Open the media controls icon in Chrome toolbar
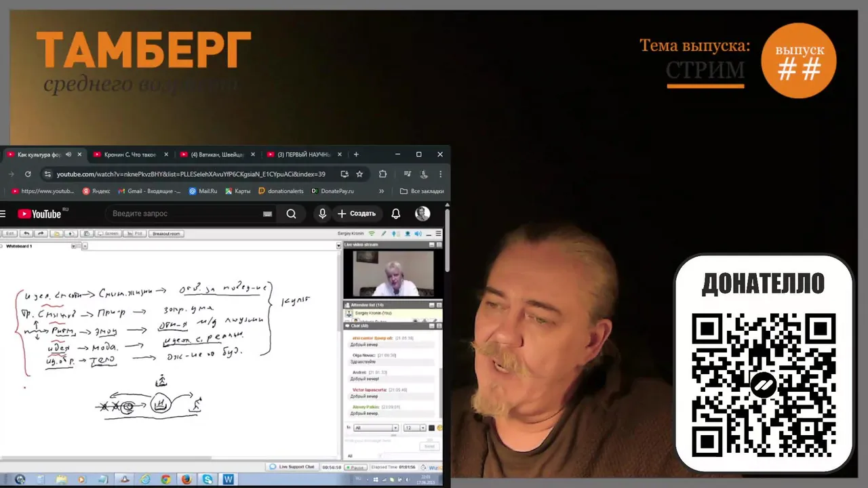The width and height of the screenshot is (868, 488). click(407, 174)
